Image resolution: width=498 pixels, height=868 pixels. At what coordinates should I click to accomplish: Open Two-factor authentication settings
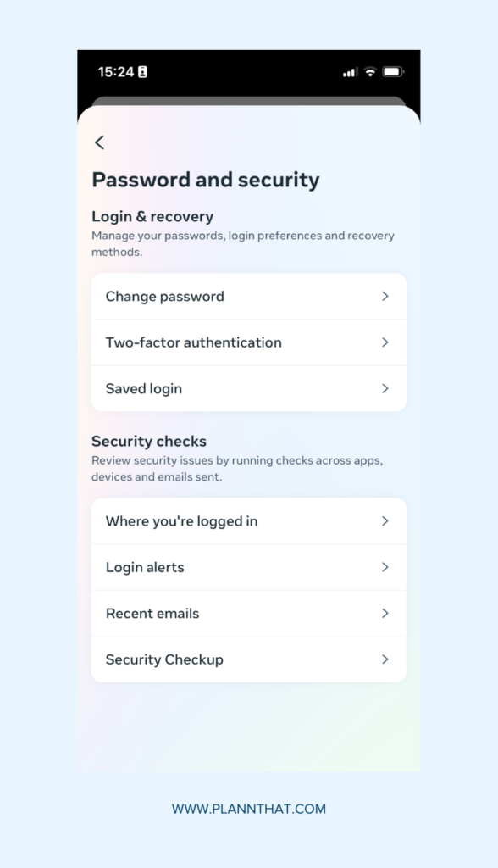193,342
